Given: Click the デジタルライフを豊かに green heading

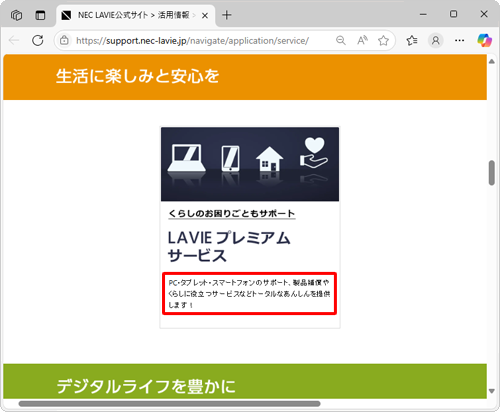Looking at the screenshot, I should pyautogui.click(x=146, y=386).
